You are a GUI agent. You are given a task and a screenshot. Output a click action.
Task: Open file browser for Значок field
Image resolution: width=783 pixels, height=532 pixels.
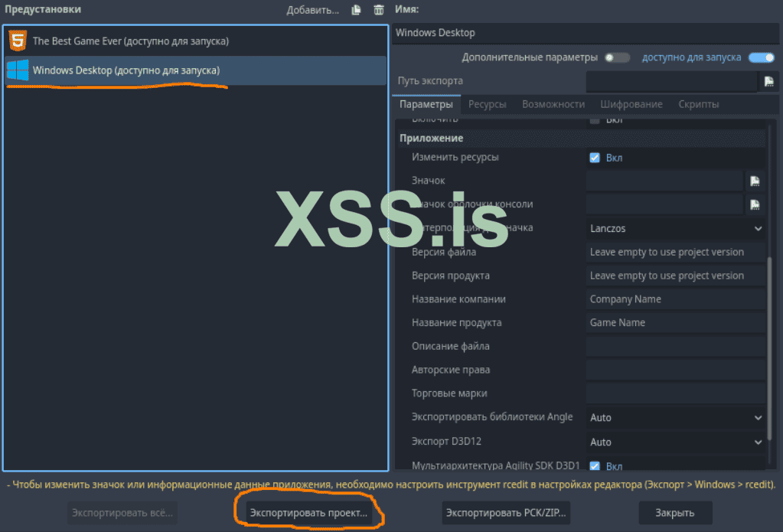755,181
